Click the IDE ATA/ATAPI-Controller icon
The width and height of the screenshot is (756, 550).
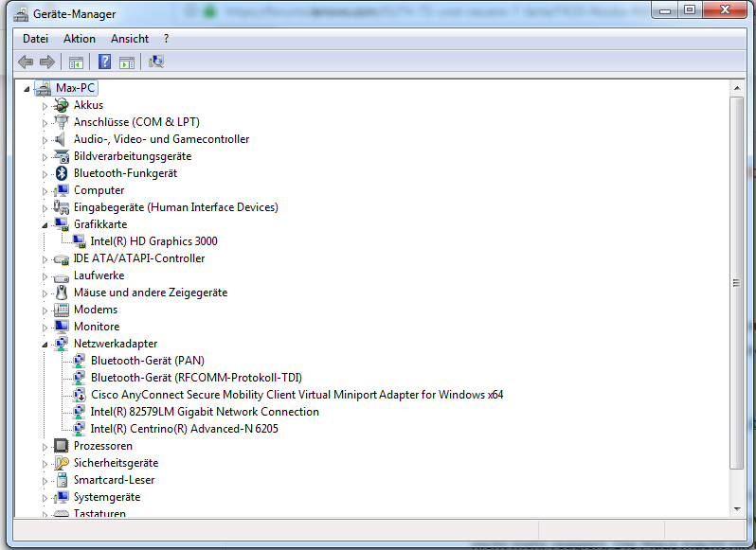62,259
